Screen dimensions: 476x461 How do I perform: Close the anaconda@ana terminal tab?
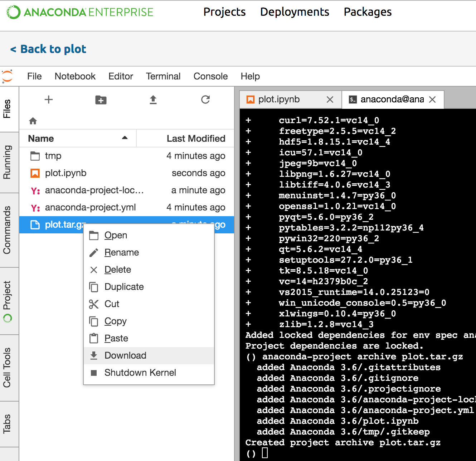click(432, 100)
